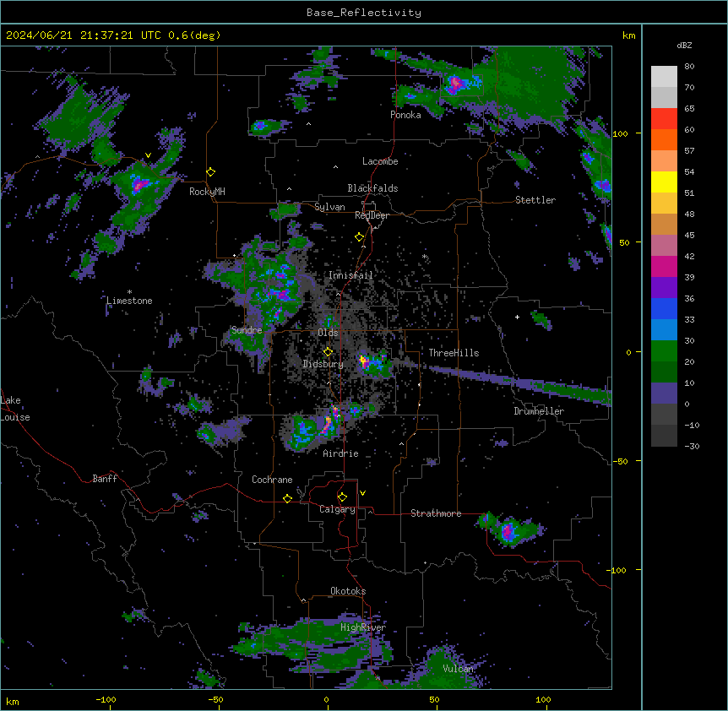Screen dimensions: 728x711
Task: Click the storm cell east of Didsbury
Action: click(374, 363)
